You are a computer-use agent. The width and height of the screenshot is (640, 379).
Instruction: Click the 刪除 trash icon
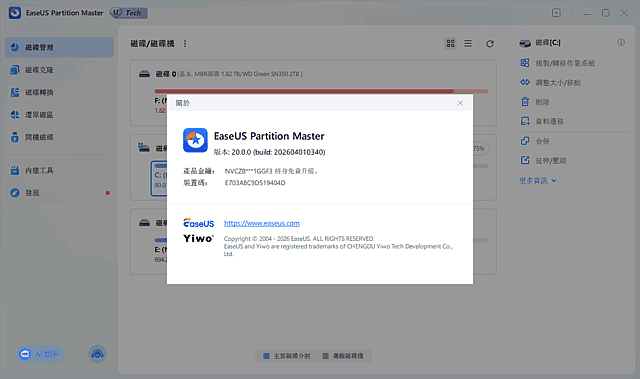525,102
